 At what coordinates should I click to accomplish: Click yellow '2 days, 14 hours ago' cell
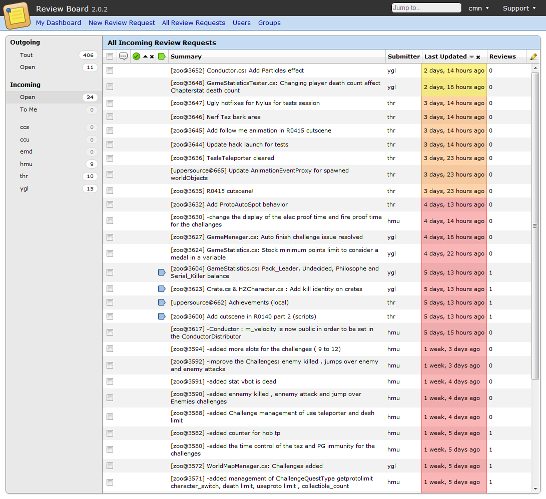click(x=454, y=71)
